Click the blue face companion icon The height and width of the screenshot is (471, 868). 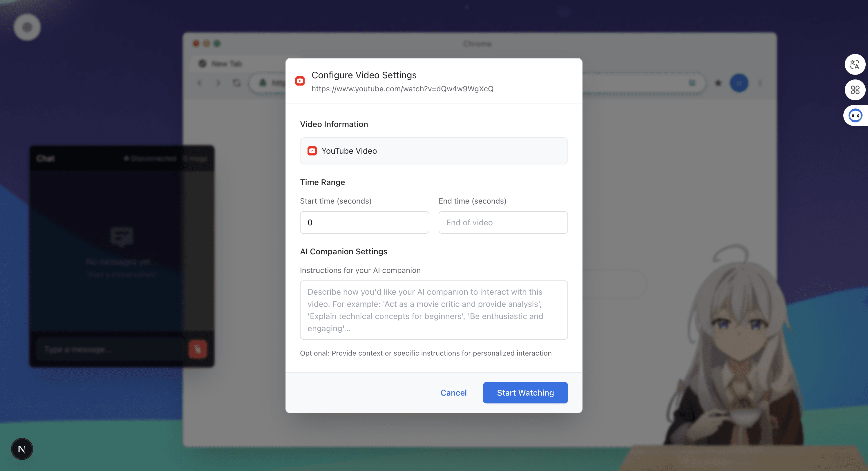[855, 115]
